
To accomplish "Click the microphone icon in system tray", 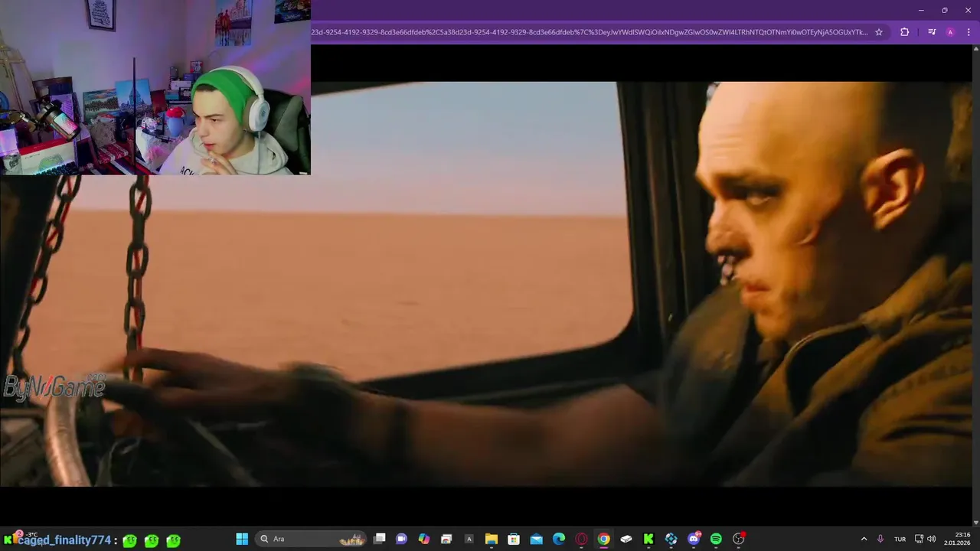I will 880,539.
